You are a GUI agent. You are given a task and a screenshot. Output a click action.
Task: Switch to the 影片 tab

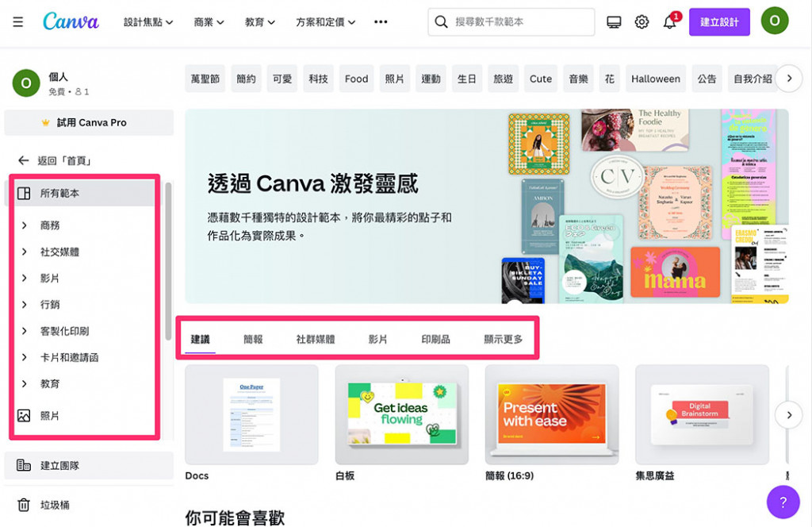pyautogui.click(x=377, y=340)
